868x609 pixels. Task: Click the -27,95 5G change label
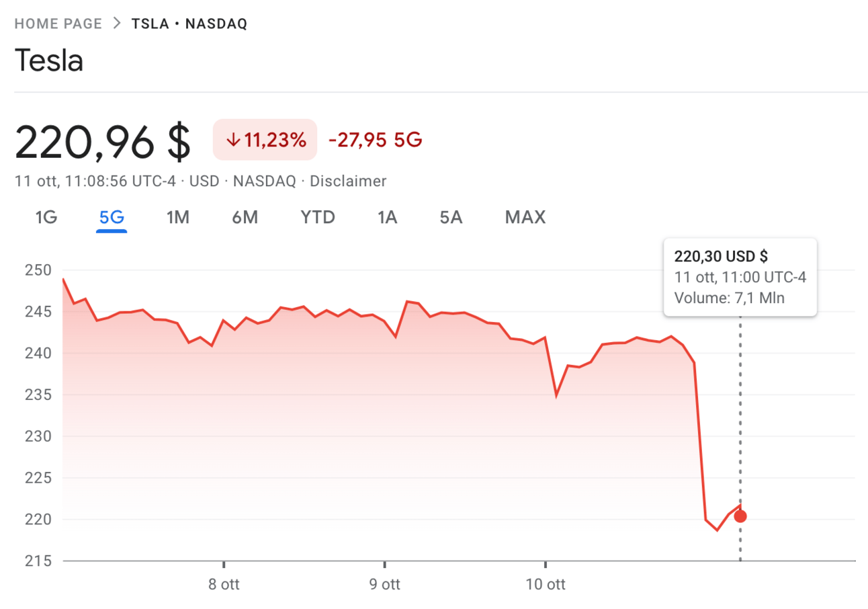(x=375, y=140)
